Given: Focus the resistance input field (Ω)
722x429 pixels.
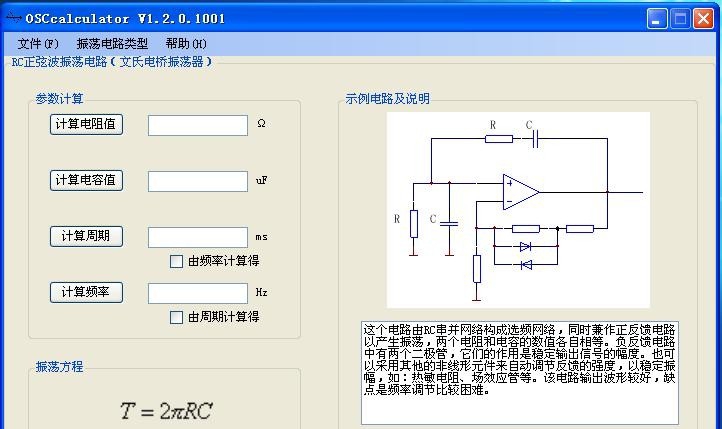Looking at the screenshot, I should pyautogui.click(x=198, y=125).
